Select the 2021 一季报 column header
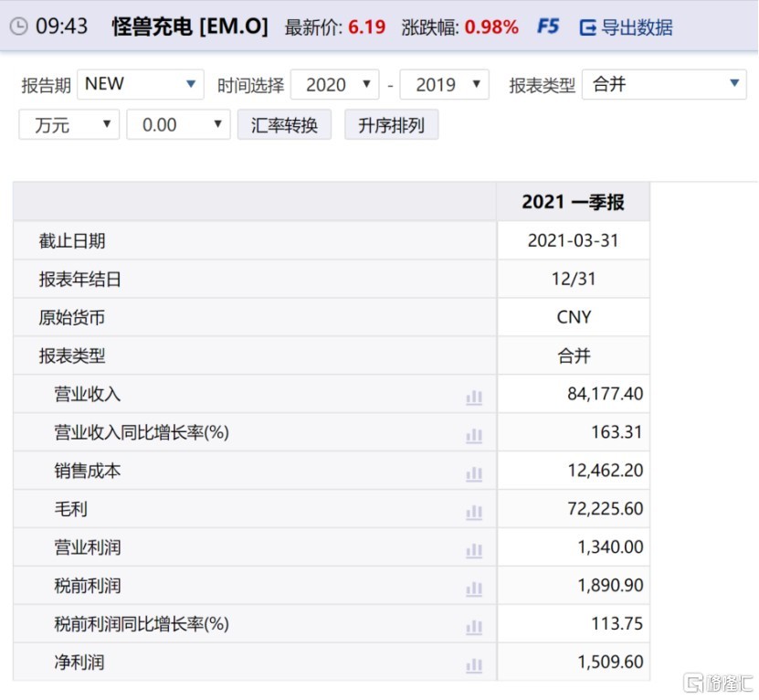The height and width of the screenshot is (700, 759). pyautogui.click(x=573, y=201)
